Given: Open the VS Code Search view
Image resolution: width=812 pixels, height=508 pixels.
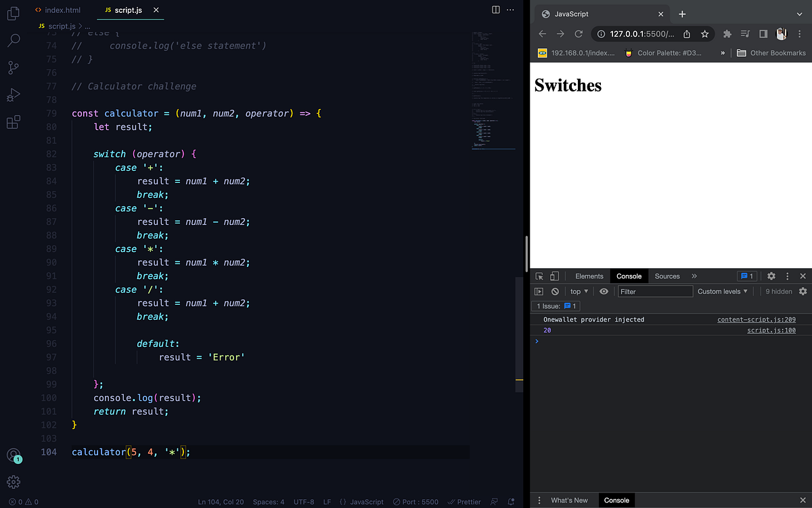Looking at the screenshot, I should [x=13, y=40].
